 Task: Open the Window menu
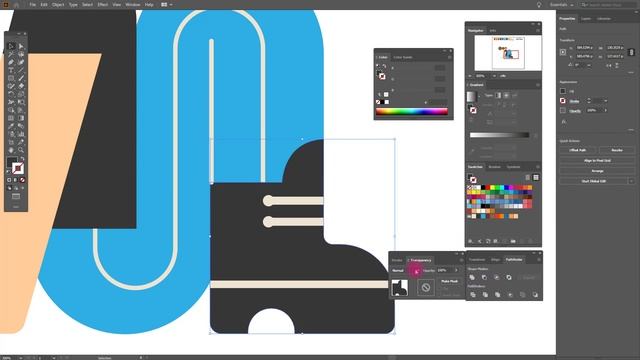[x=133, y=4]
